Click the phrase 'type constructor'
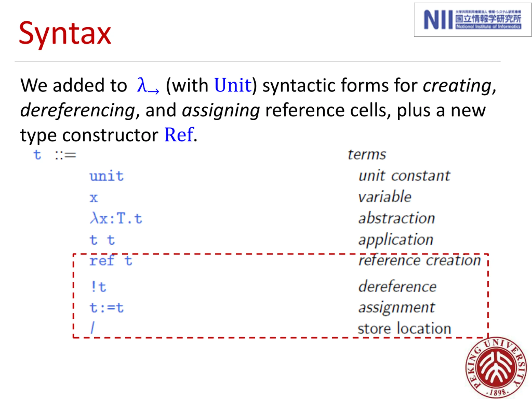Image resolution: width=532 pixels, height=399 pixels. tap(90, 136)
